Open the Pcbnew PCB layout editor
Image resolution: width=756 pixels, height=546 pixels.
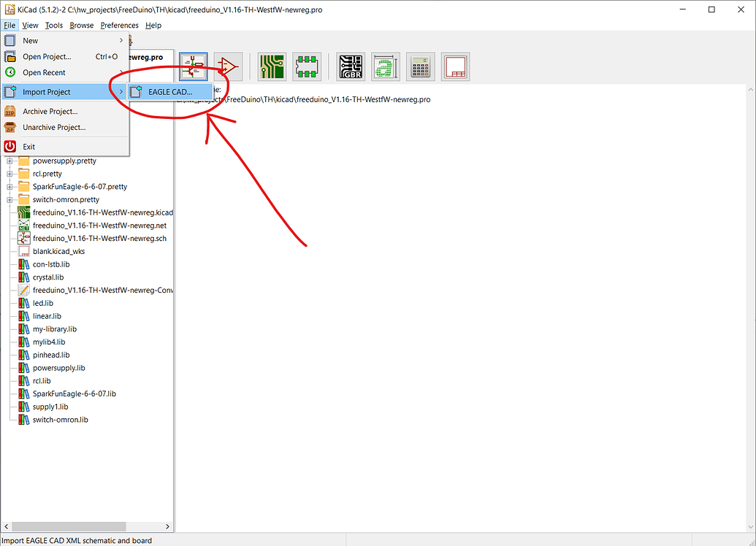coord(272,66)
